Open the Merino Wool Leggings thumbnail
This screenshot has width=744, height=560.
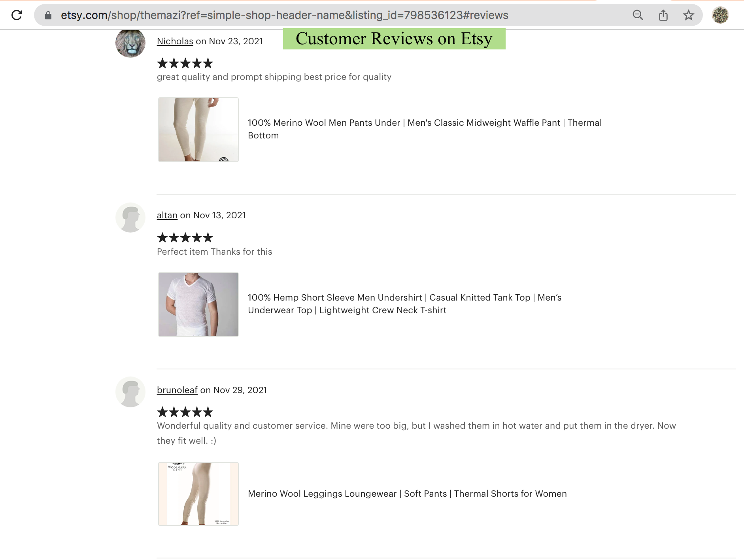point(198,494)
